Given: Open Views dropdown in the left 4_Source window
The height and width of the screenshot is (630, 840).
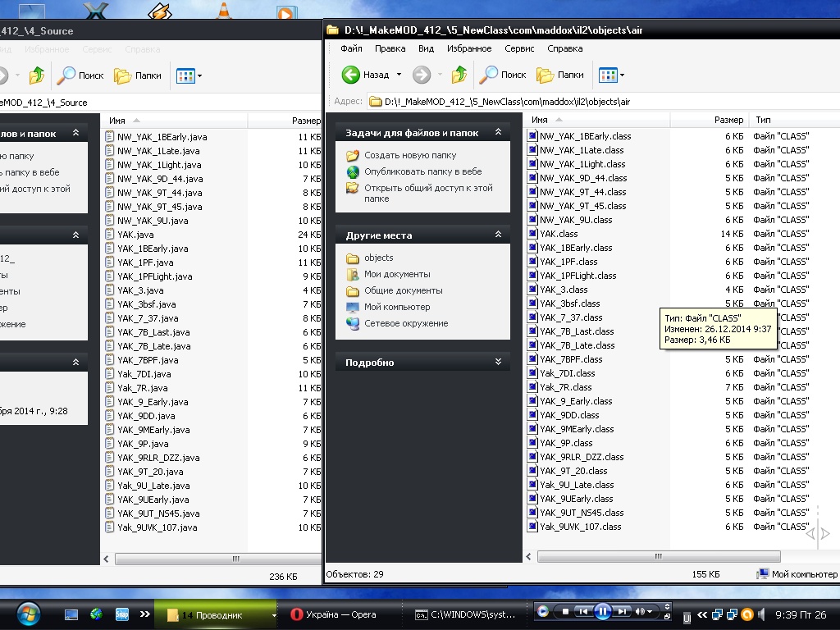Looking at the screenshot, I should [189, 75].
